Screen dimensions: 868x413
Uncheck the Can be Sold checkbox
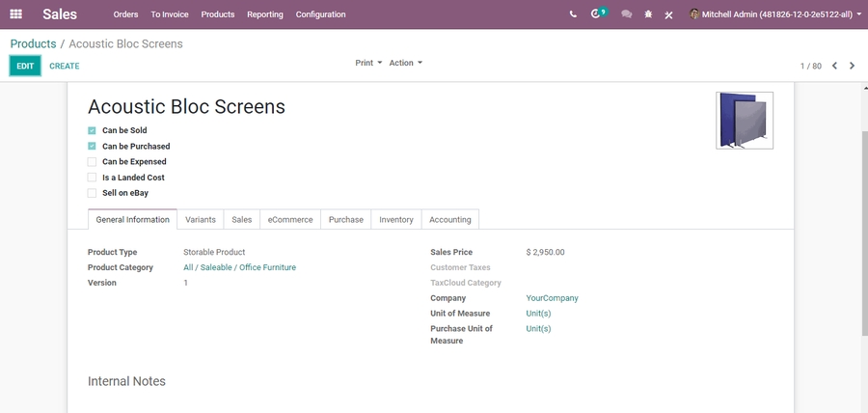[93, 130]
